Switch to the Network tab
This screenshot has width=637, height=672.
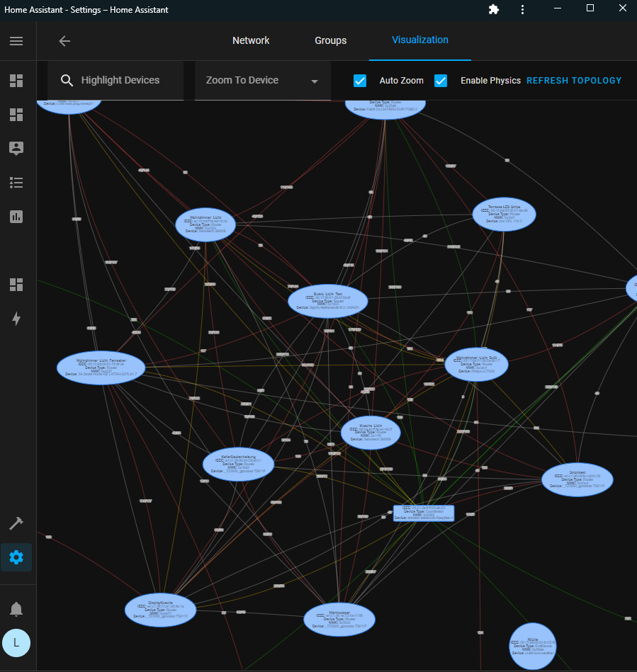pos(251,40)
